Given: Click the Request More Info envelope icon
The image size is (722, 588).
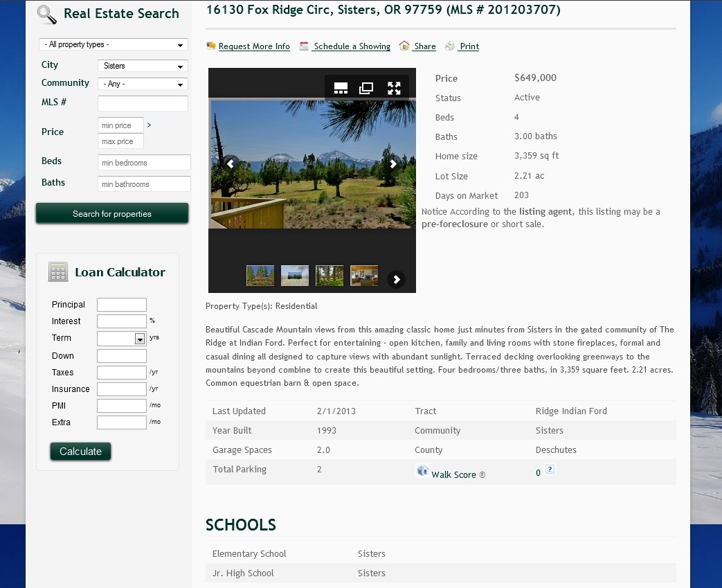Looking at the screenshot, I should tap(211, 46).
